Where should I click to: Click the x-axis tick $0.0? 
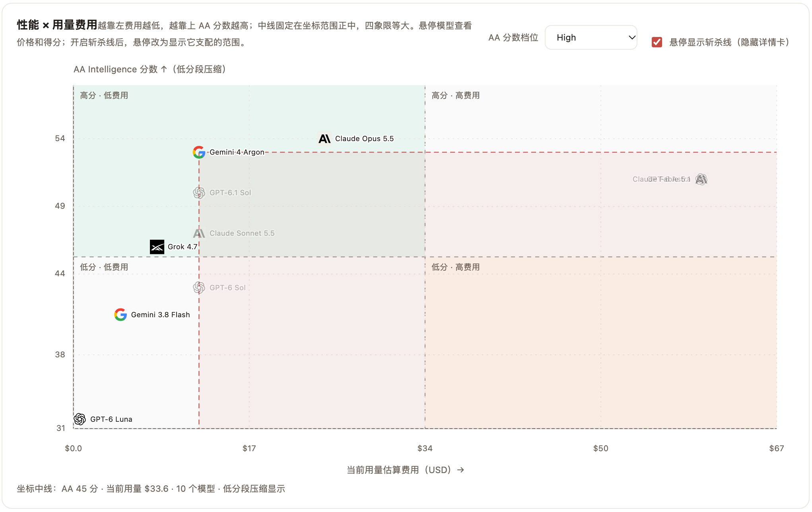(x=73, y=448)
